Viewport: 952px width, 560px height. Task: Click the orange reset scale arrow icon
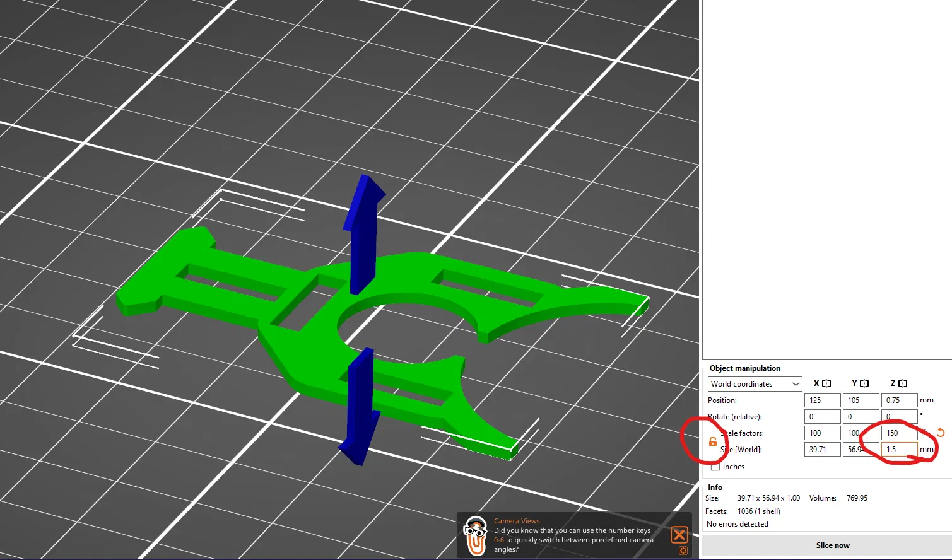point(940,433)
